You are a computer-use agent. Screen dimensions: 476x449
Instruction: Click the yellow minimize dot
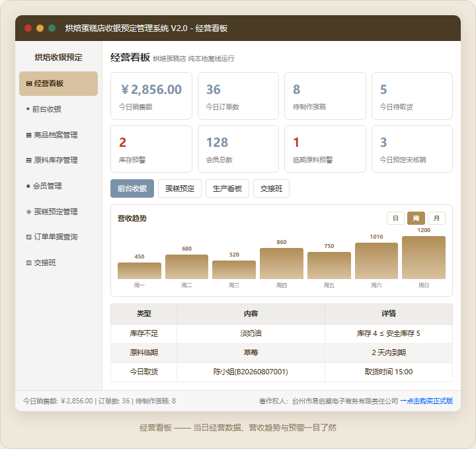[x=40, y=28]
